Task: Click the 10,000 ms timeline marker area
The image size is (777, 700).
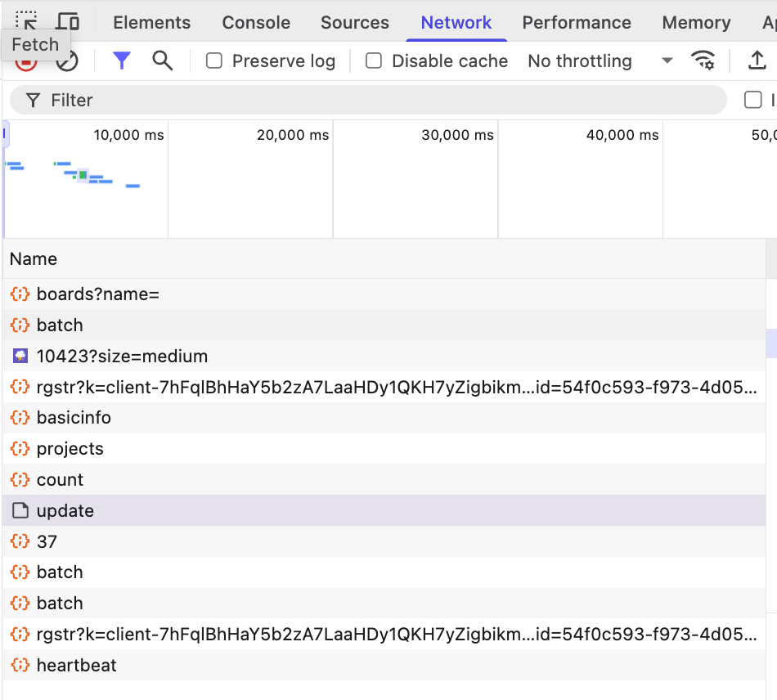Action: pos(128,136)
